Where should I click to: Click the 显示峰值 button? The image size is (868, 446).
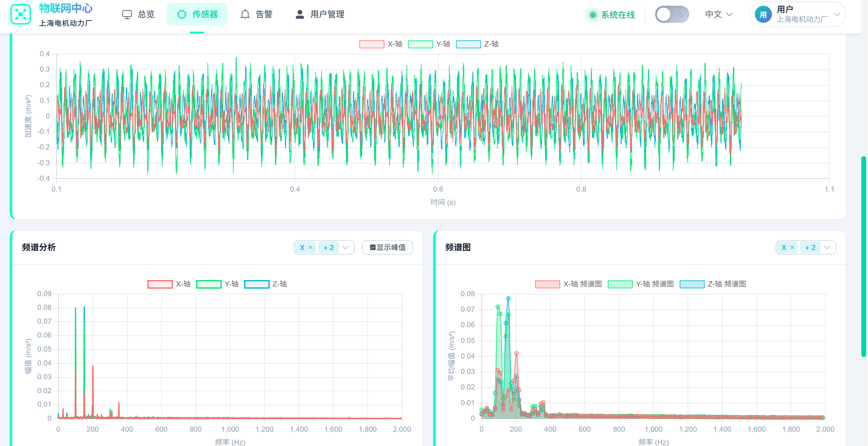387,247
